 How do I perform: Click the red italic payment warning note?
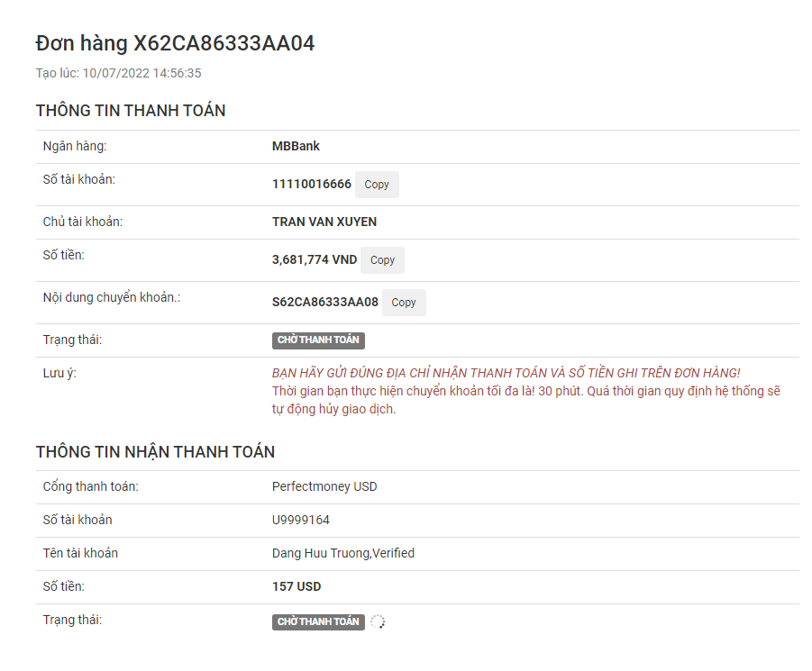(506, 373)
